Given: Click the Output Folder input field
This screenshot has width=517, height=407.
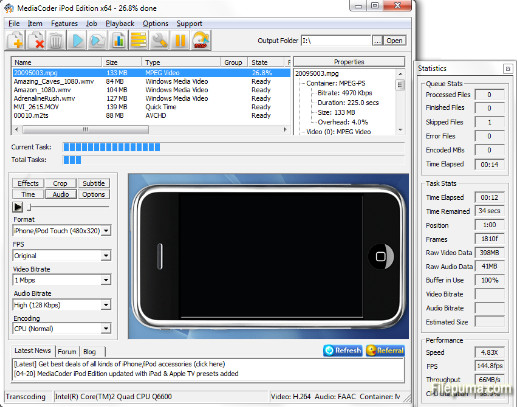Looking at the screenshot, I should pos(336,40).
